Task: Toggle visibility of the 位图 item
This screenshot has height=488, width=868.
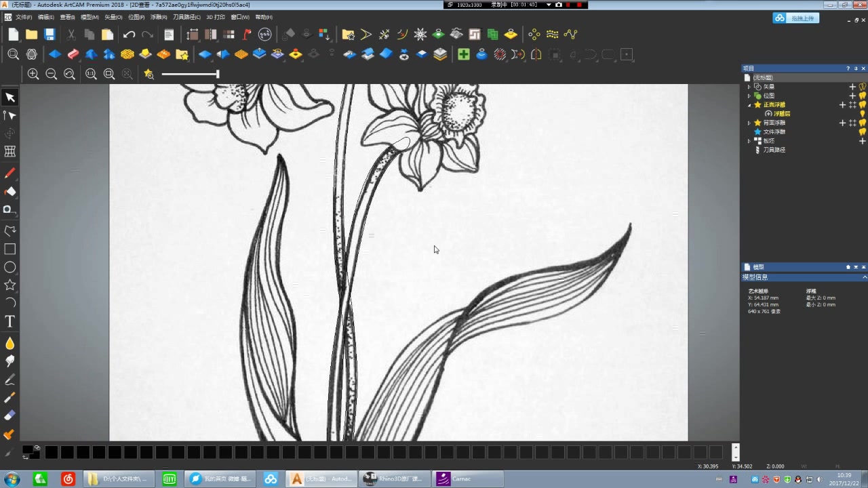Action: click(863, 96)
